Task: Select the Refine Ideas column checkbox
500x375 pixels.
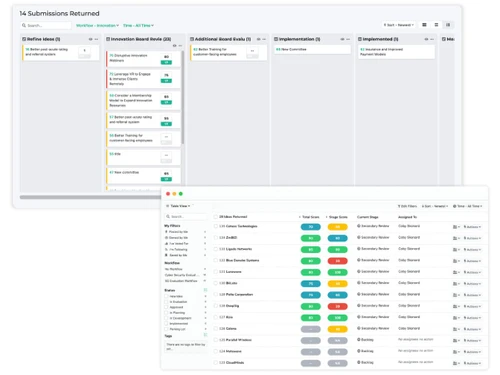Action: (24, 39)
